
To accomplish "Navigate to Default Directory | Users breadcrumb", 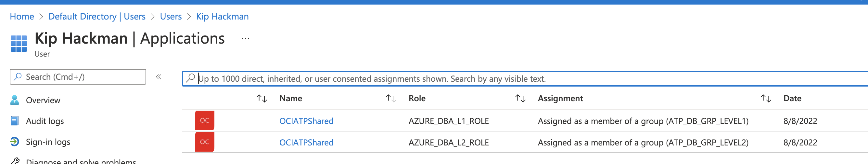I will click(x=97, y=17).
